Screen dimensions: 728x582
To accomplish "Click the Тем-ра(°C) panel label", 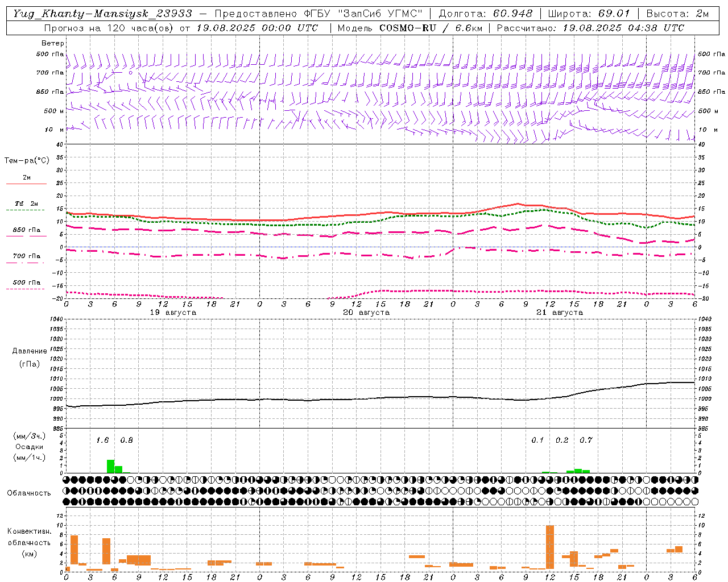I will [x=27, y=161].
